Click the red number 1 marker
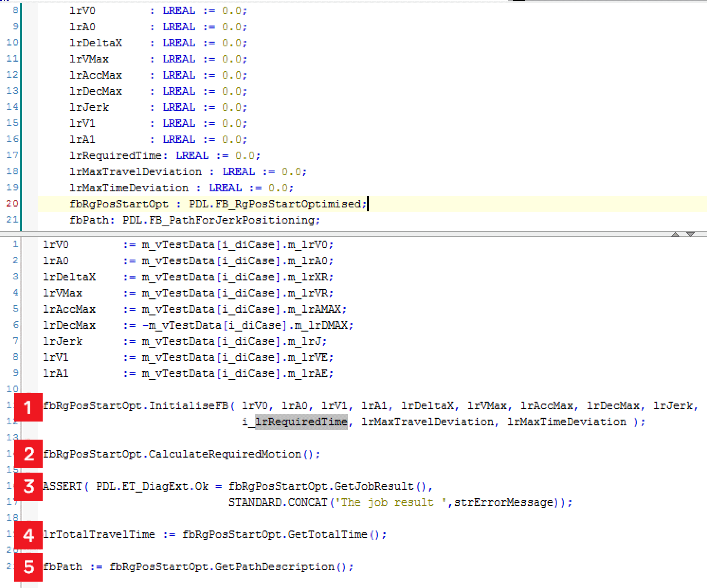Viewport: 707px width, 588px height. tap(28, 407)
